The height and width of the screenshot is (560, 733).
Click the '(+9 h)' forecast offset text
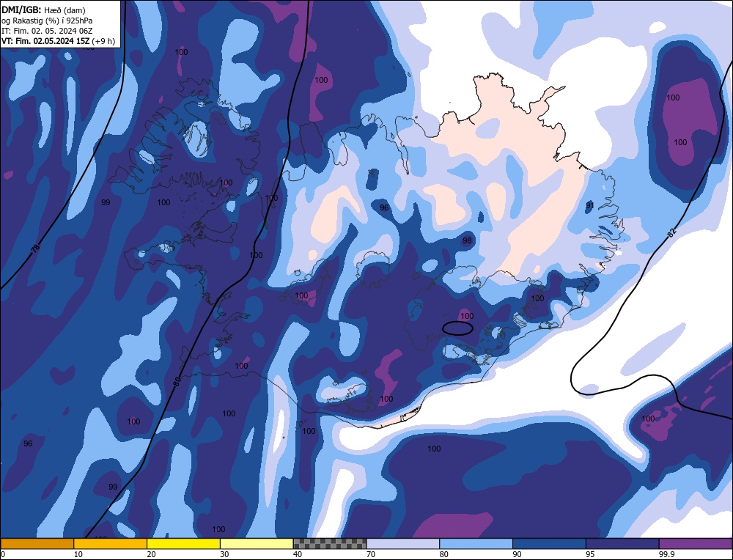pyautogui.click(x=103, y=40)
